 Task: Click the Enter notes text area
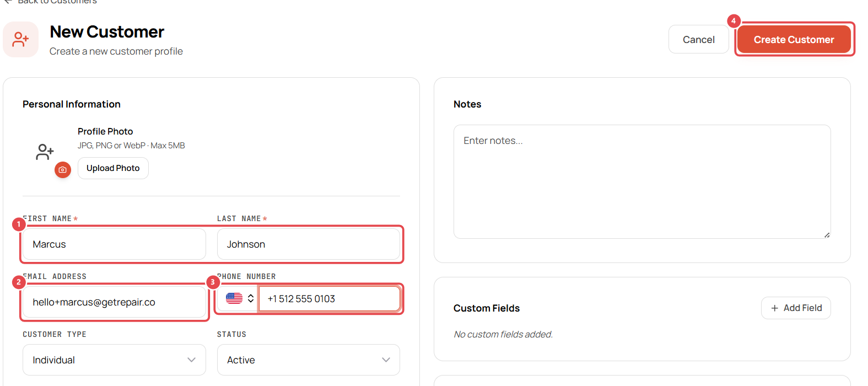point(642,181)
